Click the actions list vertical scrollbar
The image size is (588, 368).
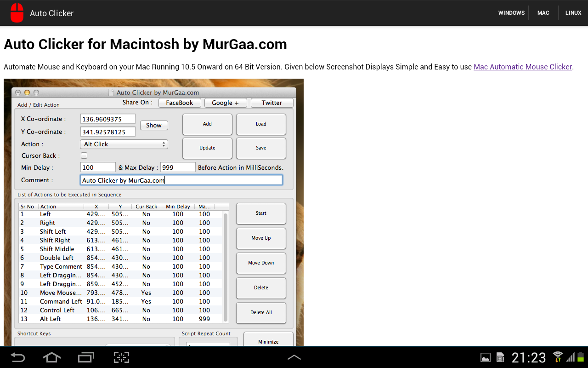(x=226, y=267)
